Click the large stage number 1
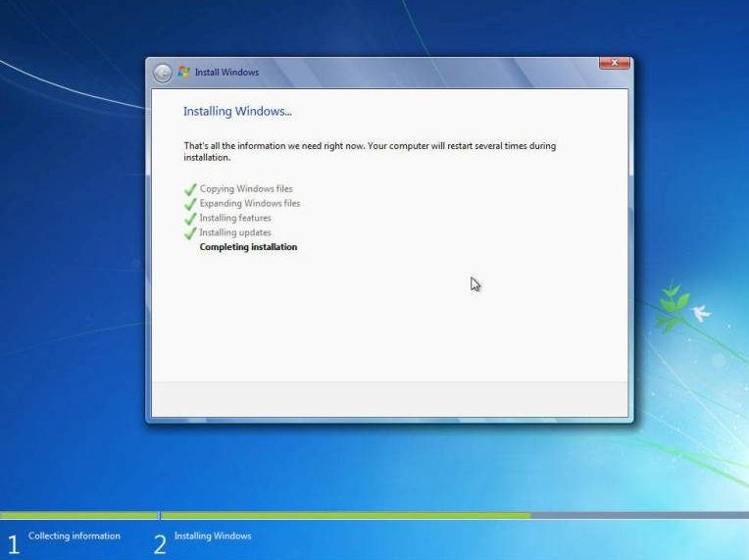 pyautogui.click(x=14, y=544)
